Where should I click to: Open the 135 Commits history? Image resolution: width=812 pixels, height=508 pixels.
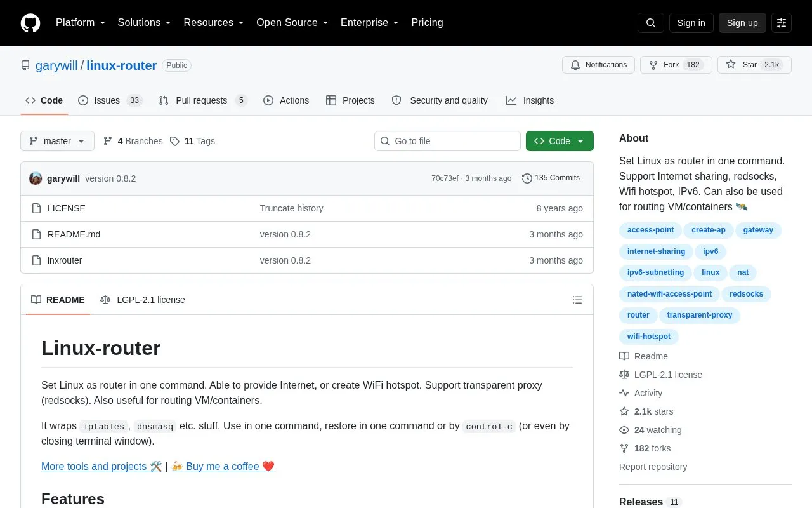551,178
